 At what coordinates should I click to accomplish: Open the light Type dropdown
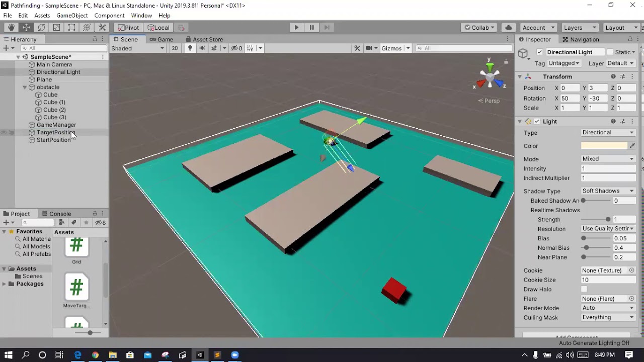point(608,133)
